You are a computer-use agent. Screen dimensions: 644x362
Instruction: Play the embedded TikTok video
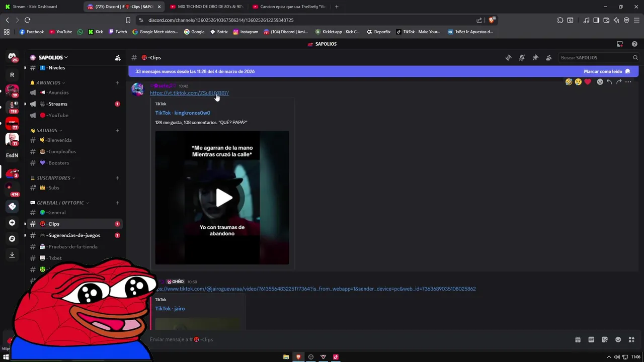click(x=224, y=198)
